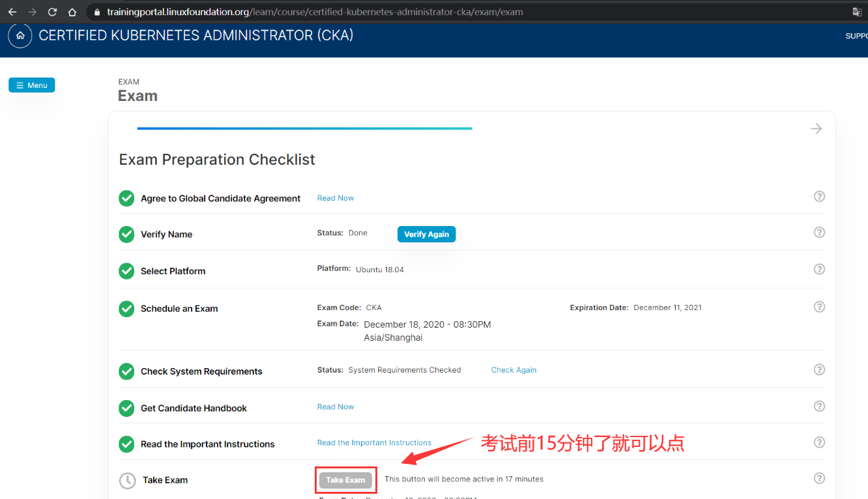The image size is (868, 499).
Task: Click the Expiration Date December 11, 2021 value
Action: [668, 307]
